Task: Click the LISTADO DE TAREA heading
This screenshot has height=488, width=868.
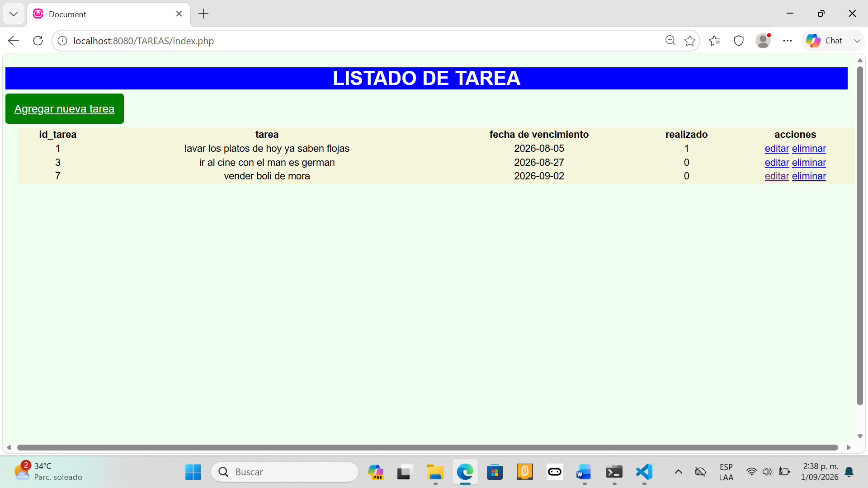Action: point(426,78)
